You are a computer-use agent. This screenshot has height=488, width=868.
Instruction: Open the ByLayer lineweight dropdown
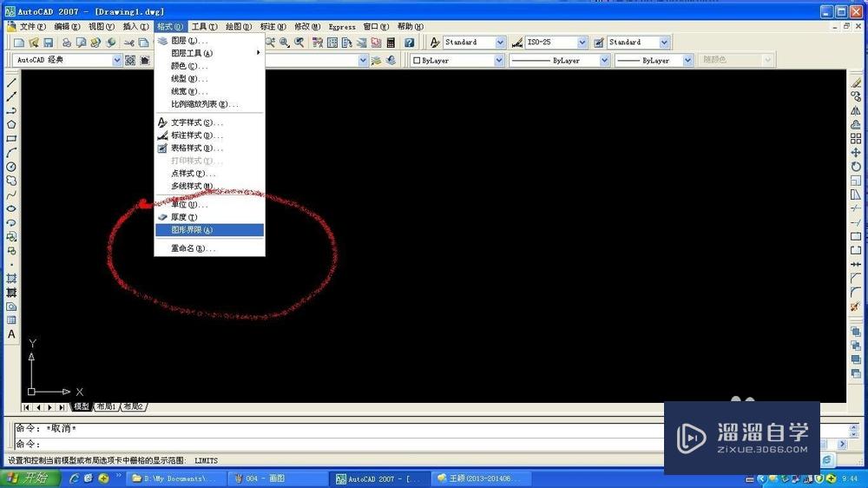(687, 61)
